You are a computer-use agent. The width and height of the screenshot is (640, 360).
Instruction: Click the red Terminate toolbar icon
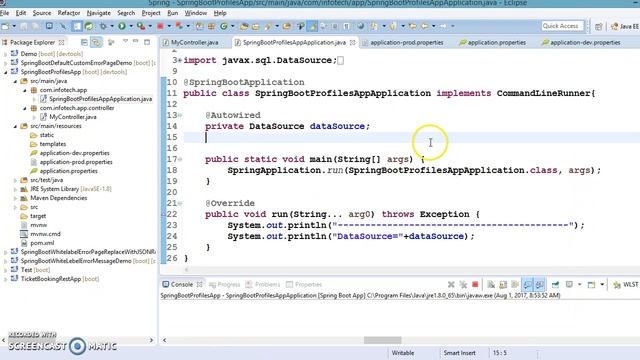tap(160, 26)
